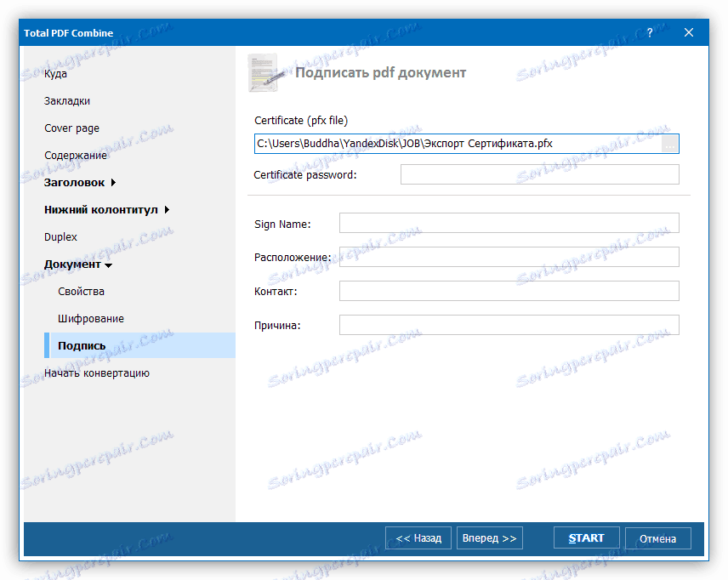Open the Содержание section
This screenshot has height=580, width=728.
coord(75,155)
